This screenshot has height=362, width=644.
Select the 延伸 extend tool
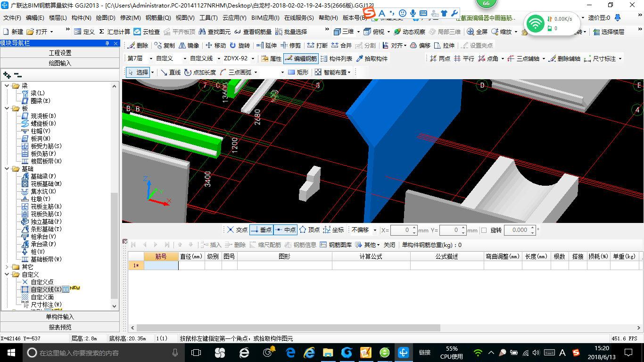(266, 46)
